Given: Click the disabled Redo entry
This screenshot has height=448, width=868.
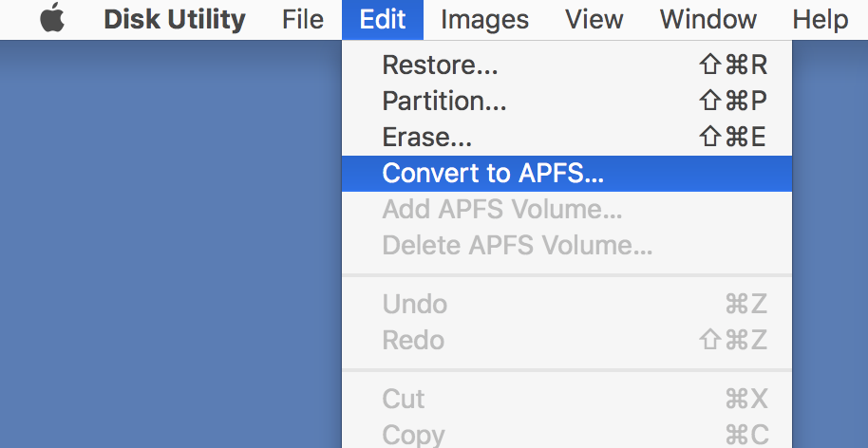Looking at the screenshot, I should [567, 340].
